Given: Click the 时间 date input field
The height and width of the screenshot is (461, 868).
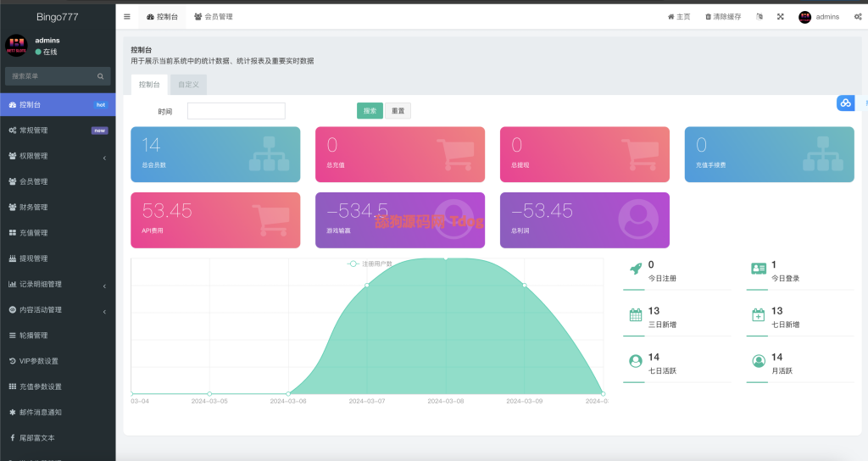Looking at the screenshot, I should 236,111.
